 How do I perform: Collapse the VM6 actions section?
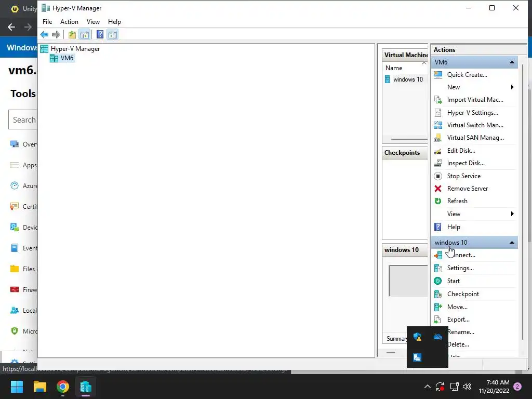[512, 62]
